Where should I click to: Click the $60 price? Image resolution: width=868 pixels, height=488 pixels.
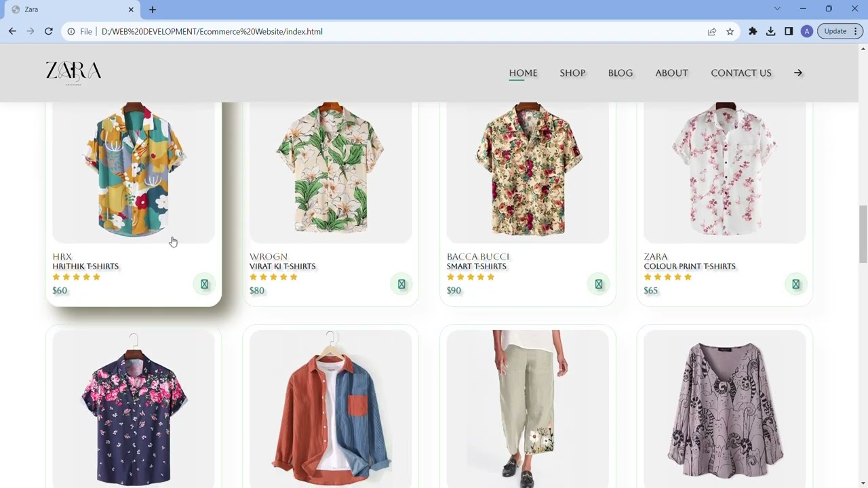point(60,291)
